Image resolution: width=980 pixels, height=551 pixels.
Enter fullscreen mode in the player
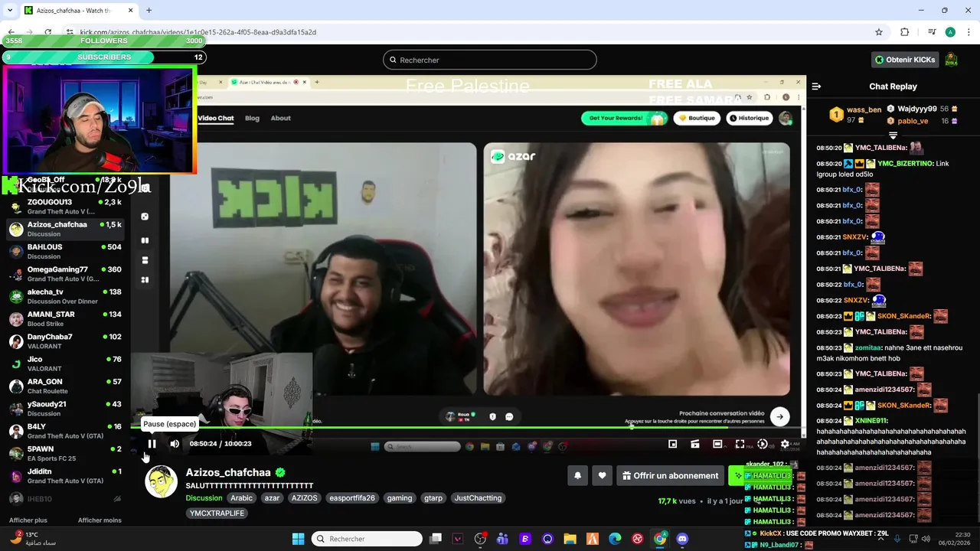click(x=740, y=444)
